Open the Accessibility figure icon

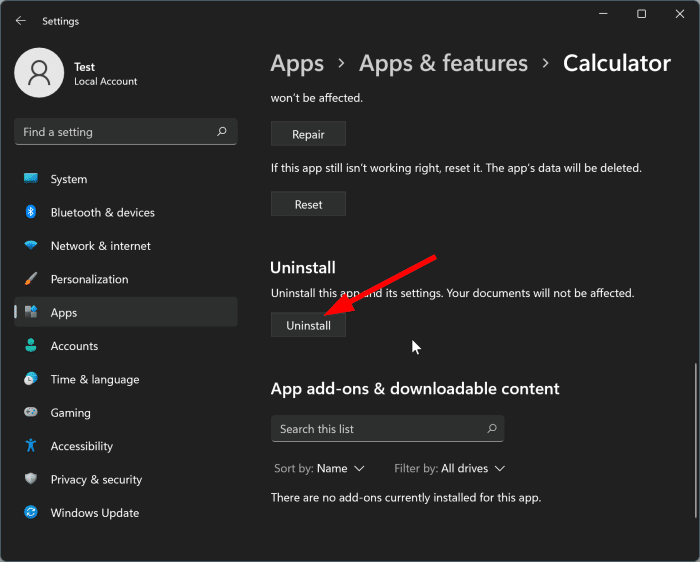coord(31,446)
